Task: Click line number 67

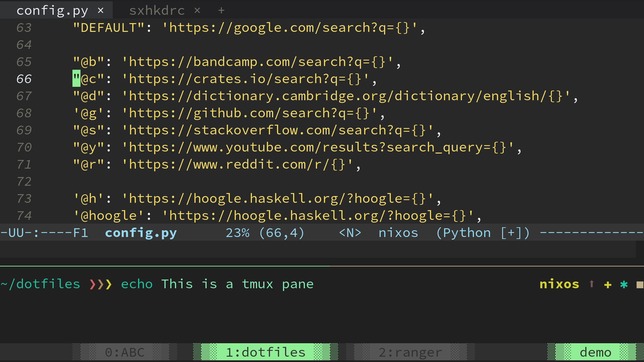Action: (x=24, y=96)
